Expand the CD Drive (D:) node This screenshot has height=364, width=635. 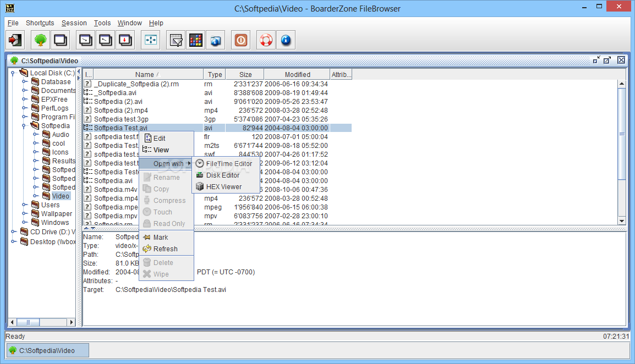tap(13, 231)
